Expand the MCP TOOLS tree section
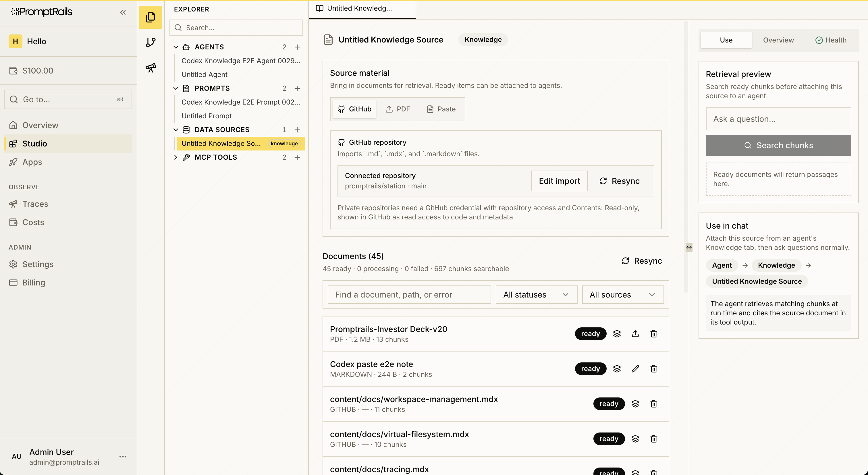 pos(175,157)
